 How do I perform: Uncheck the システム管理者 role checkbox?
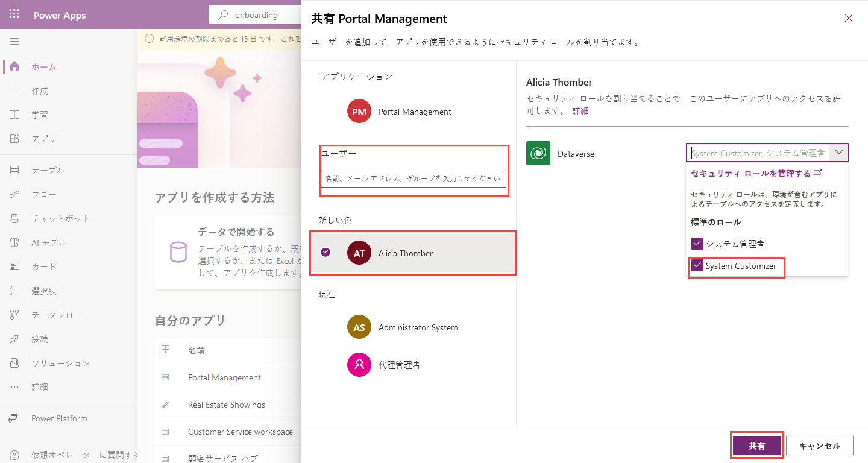coord(697,244)
